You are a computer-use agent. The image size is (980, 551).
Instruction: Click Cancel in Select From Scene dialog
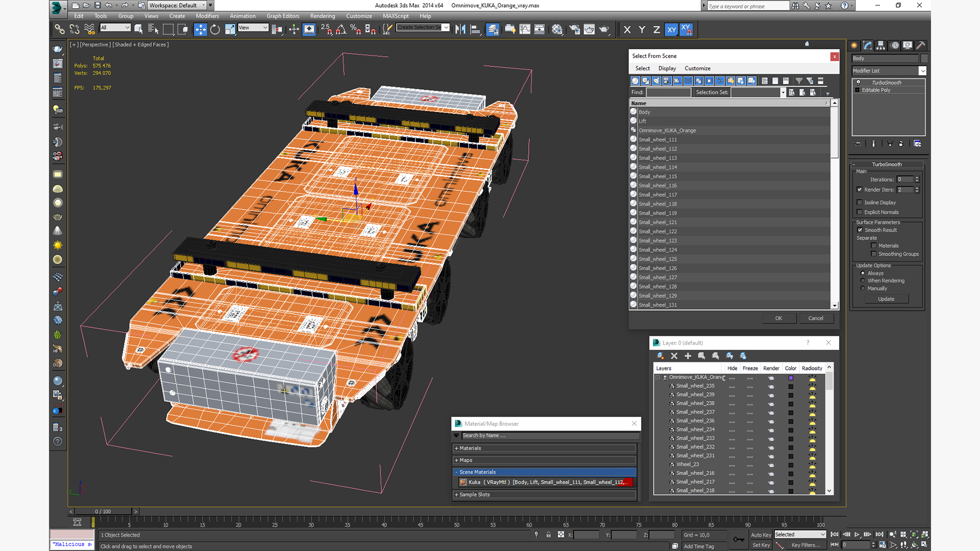[816, 318]
